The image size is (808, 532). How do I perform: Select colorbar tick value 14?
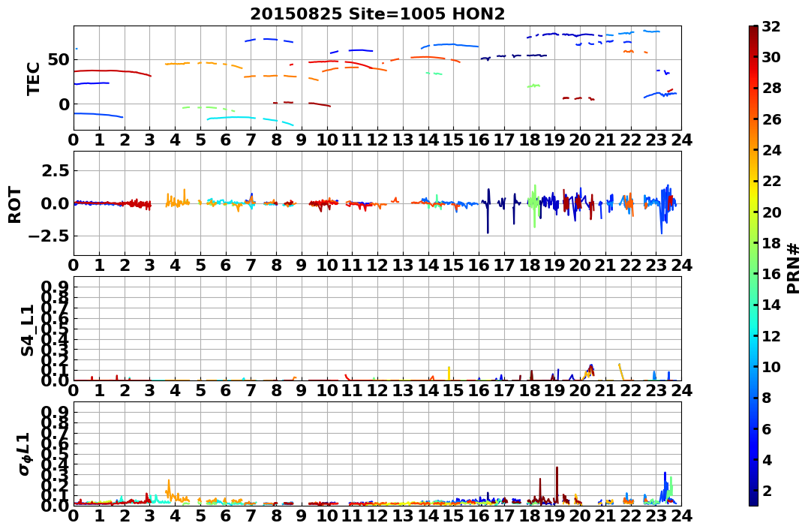coord(771,305)
